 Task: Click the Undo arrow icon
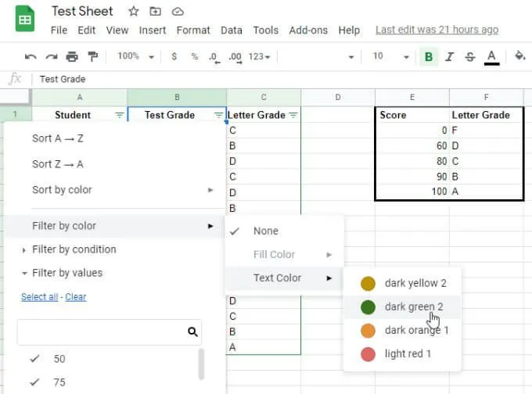coord(31,56)
